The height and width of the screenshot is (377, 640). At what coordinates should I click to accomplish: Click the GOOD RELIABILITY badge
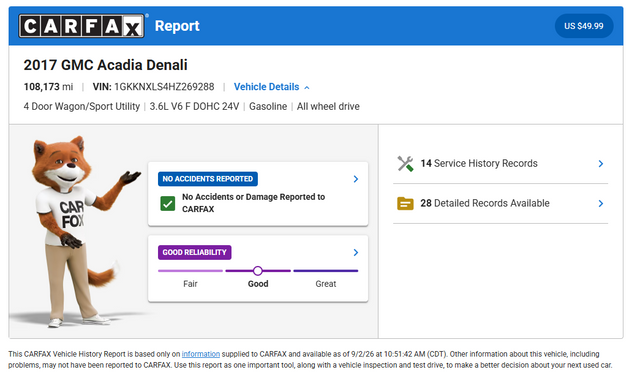point(195,252)
